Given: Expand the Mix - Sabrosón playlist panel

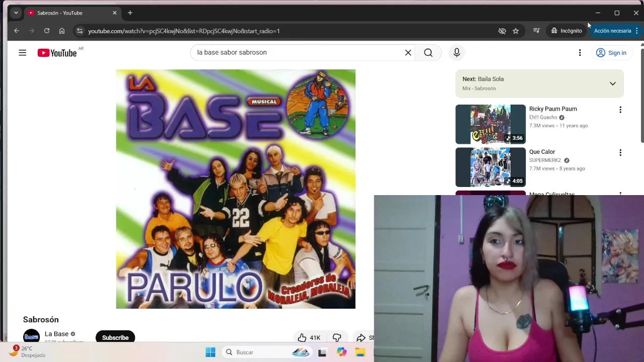Looking at the screenshot, I should [612, 83].
